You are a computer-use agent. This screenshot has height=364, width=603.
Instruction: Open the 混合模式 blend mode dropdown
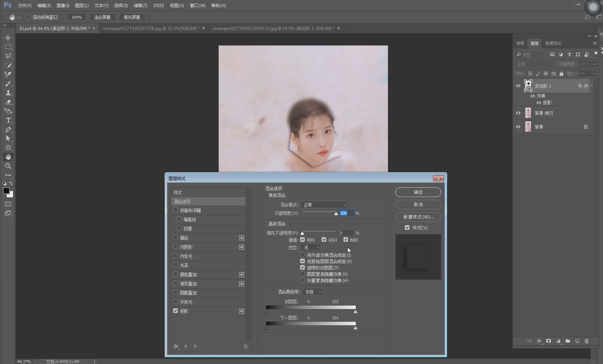[324, 205]
